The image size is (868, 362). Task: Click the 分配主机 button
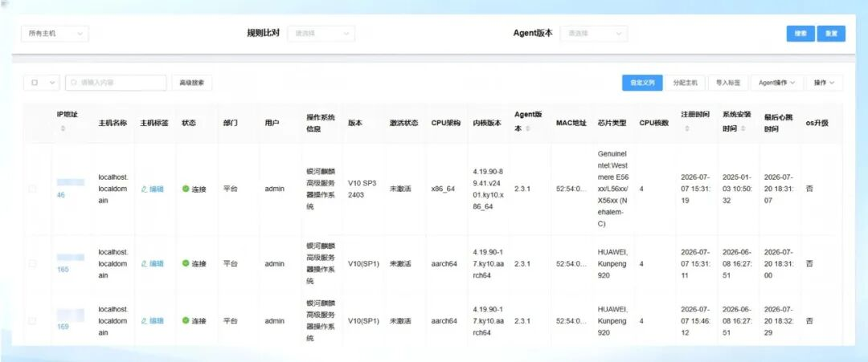[686, 83]
